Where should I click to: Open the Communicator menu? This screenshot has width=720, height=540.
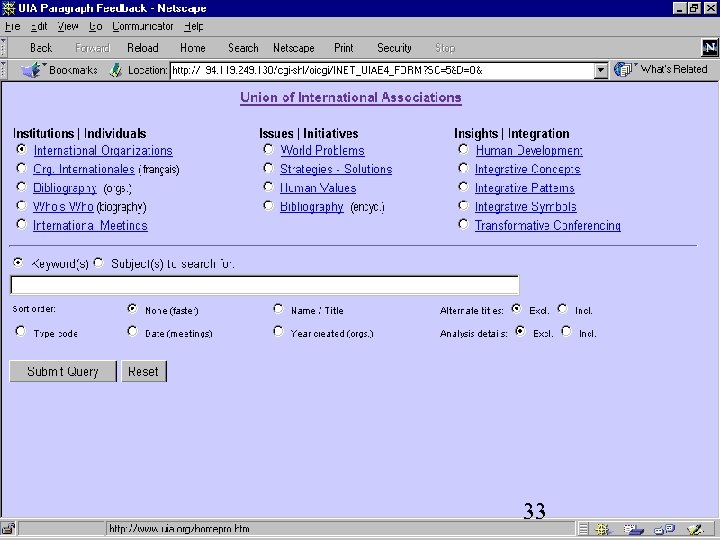(143, 27)
